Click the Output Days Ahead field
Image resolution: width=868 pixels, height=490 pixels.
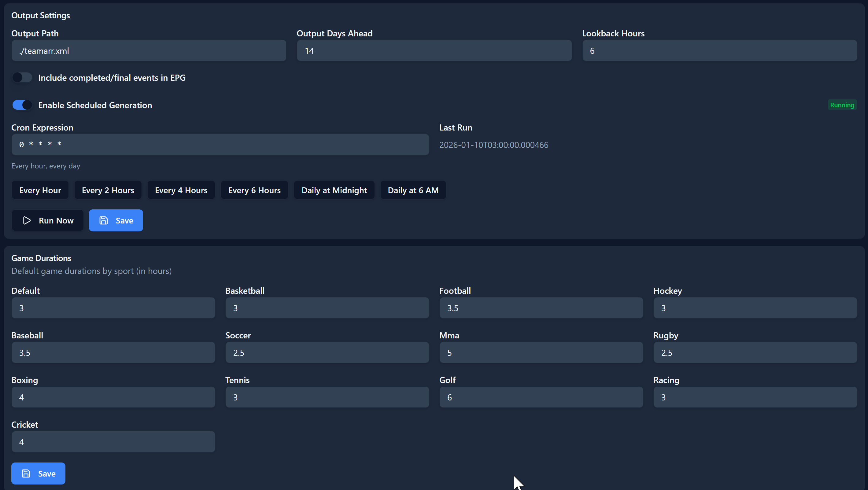[x=434, y=51]
